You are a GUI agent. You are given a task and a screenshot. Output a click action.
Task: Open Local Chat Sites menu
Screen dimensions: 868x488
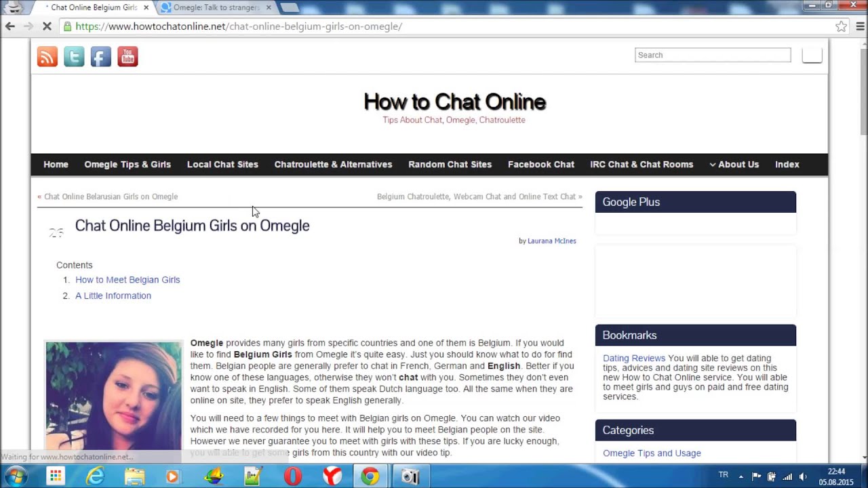click(222, 164)
